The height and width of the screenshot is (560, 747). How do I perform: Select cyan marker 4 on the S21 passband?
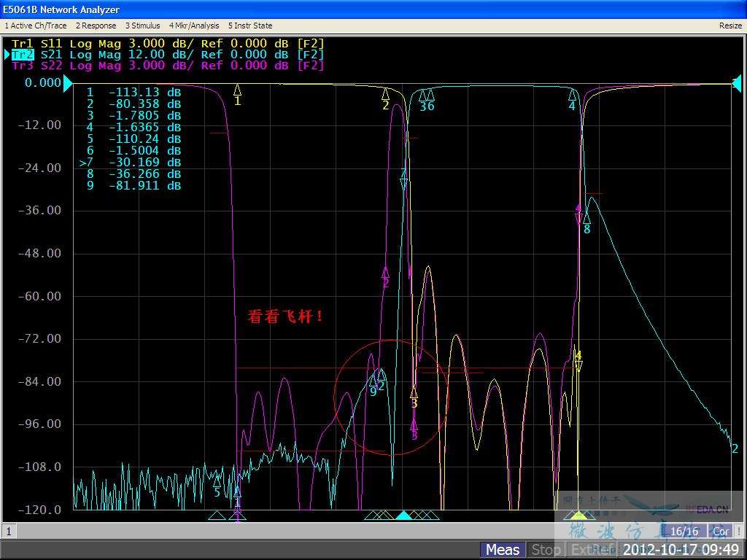point(573,99)
